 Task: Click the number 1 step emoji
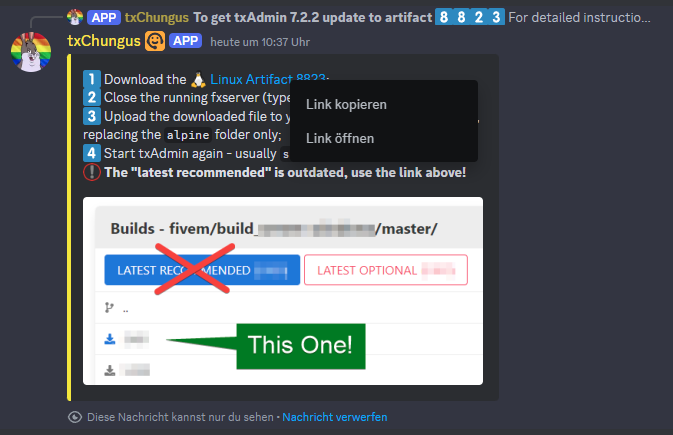click(x=91, y=79)
